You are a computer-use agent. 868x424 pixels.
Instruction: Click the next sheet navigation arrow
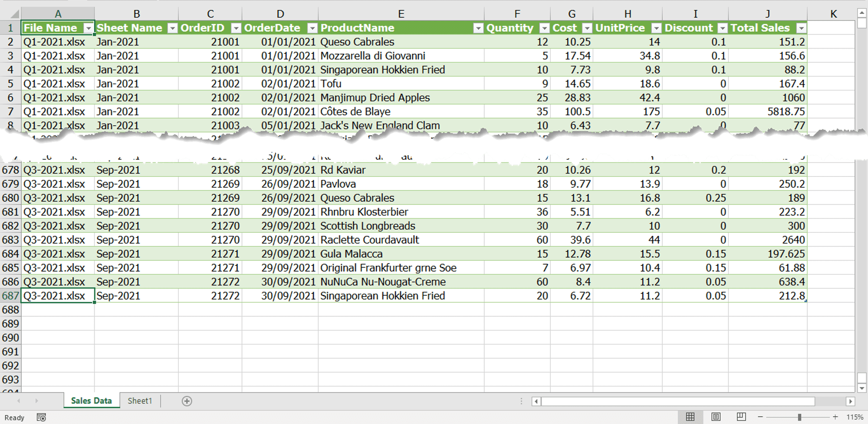(36, 401)
